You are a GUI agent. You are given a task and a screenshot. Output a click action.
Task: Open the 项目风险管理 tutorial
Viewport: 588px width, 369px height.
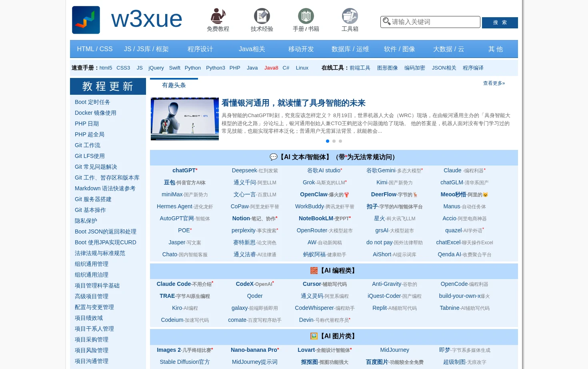(92, 351)
